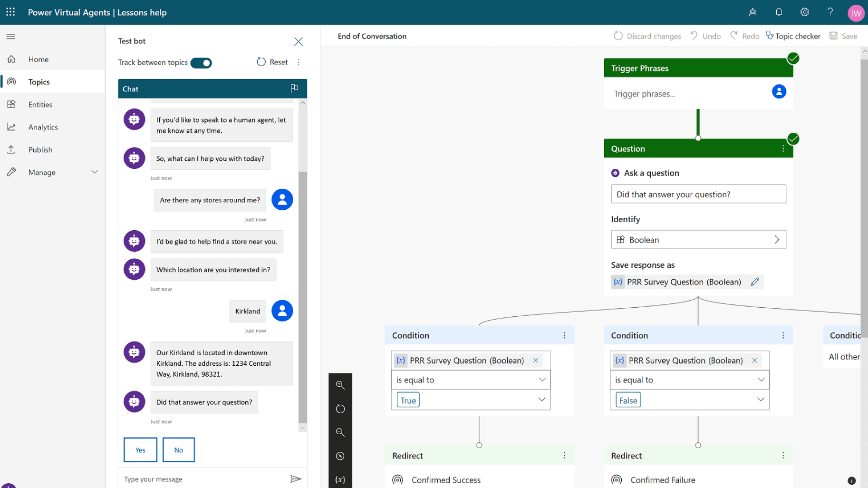Image resolution: width=868 pixels, height=488 pixels.
Task: Open the Help menu
Action: pos(830,12)
